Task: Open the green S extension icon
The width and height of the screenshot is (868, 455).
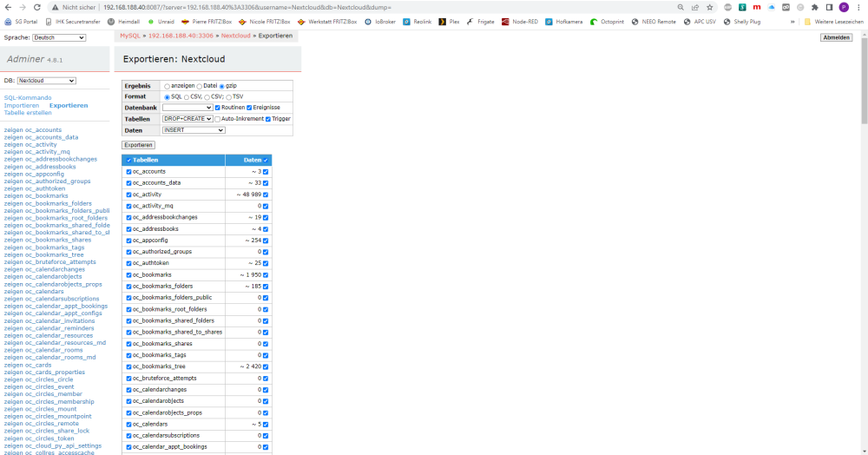Action: pos(742,7)
